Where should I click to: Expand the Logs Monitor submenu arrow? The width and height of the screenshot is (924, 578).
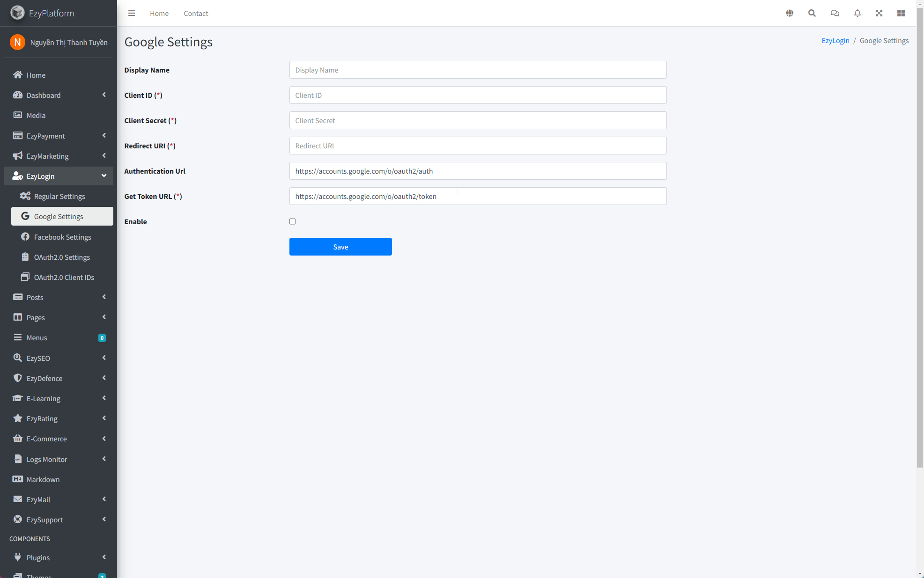pos(104,459)
